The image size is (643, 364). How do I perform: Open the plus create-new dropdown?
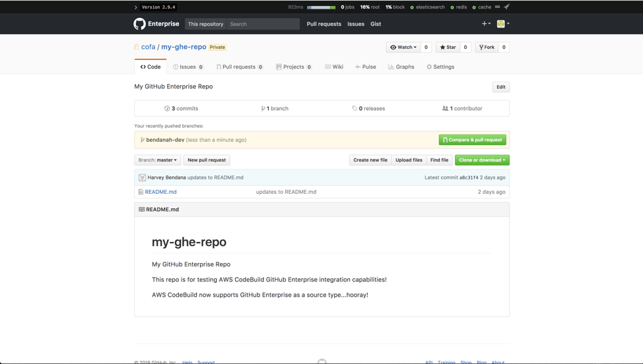[486, 24]
